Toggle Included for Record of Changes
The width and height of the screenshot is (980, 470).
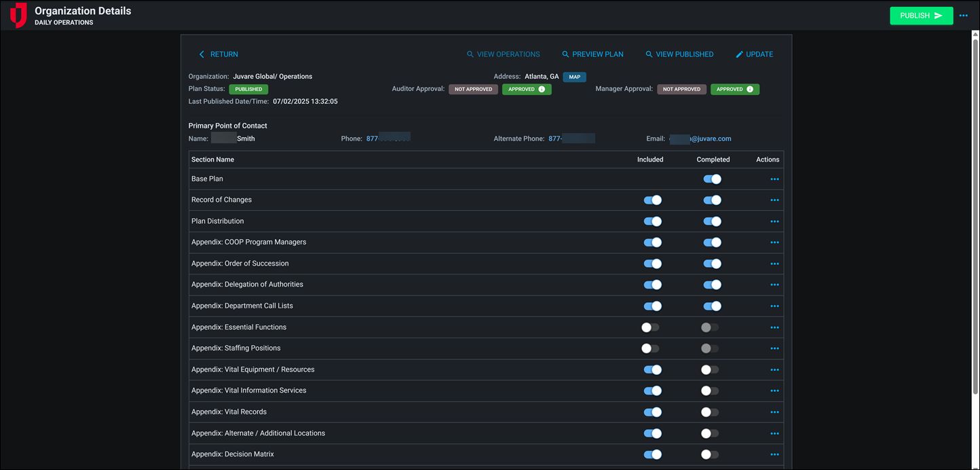point(652,200)
